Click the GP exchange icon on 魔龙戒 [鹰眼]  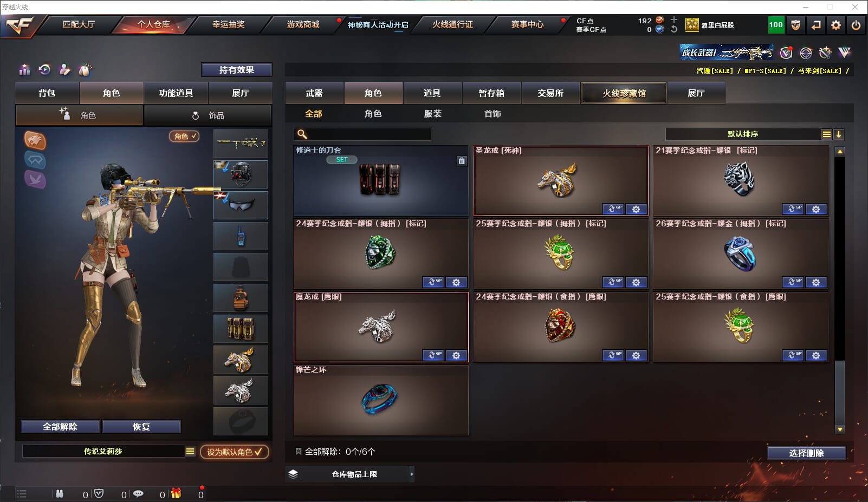(433, 355)
